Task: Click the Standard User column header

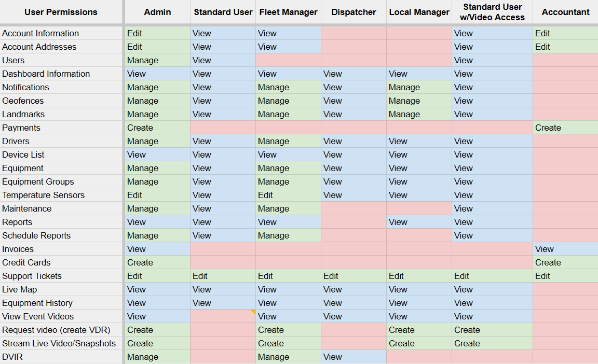Action: [223, 12]
